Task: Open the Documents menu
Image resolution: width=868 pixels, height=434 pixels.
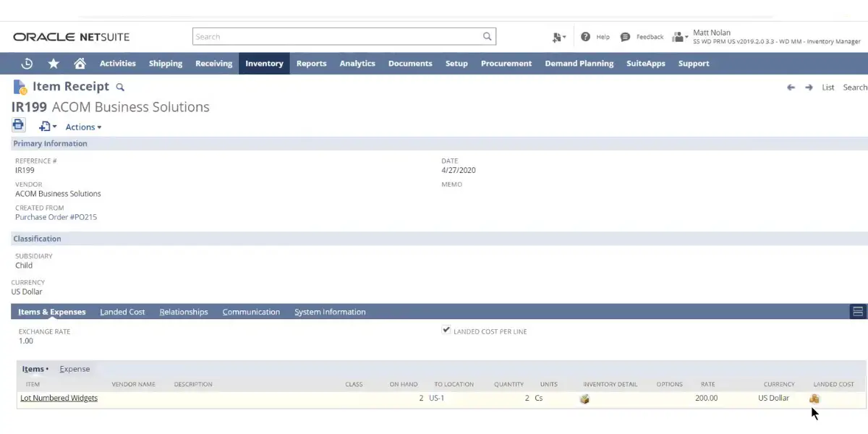Action: pos(410,64)
